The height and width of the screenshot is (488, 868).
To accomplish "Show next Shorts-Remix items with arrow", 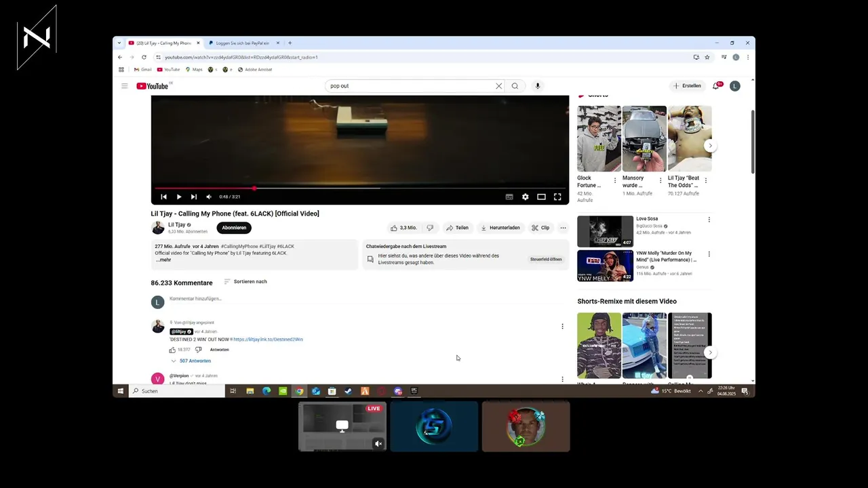I will coord(710,352).
